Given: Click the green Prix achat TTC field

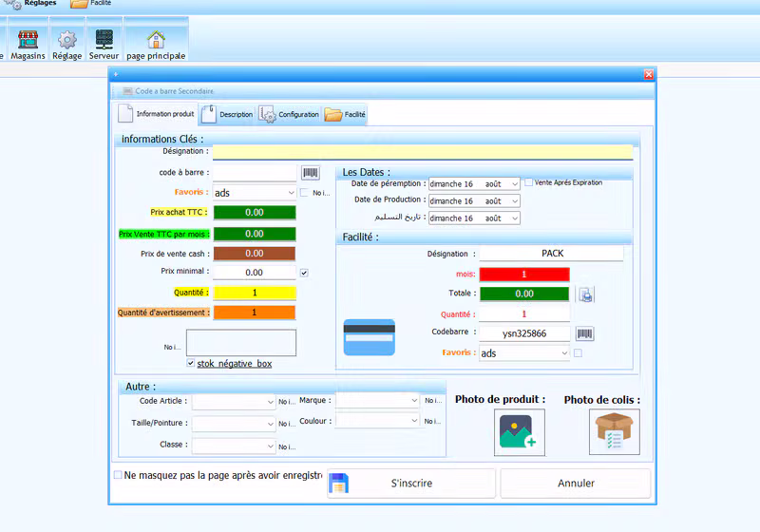Looking at the screenshot, I should 255,212.
